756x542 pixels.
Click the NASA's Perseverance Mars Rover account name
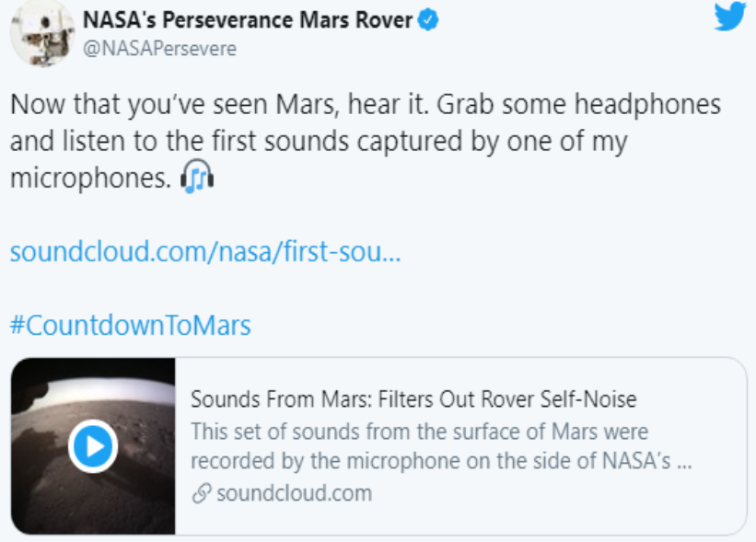pyautogui.click(x=247, y=19)
